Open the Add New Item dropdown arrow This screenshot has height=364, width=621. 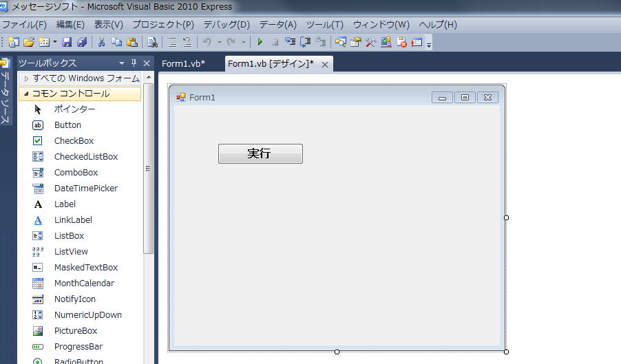click(x=54, y=42)
